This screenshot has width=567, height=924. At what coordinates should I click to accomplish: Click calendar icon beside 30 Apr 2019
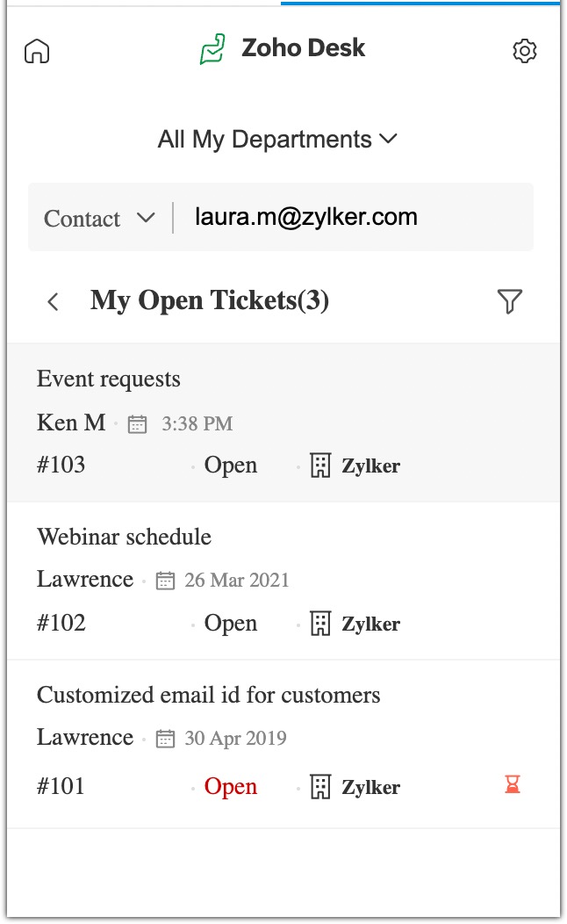(165, 739)
